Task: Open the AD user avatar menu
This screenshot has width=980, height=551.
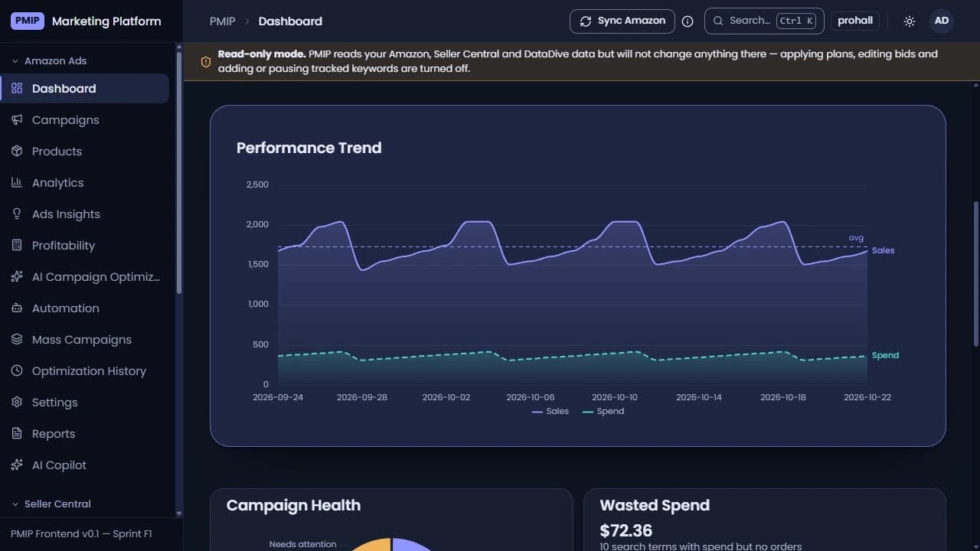Action: pyautogui.click(x=942, y=21)
